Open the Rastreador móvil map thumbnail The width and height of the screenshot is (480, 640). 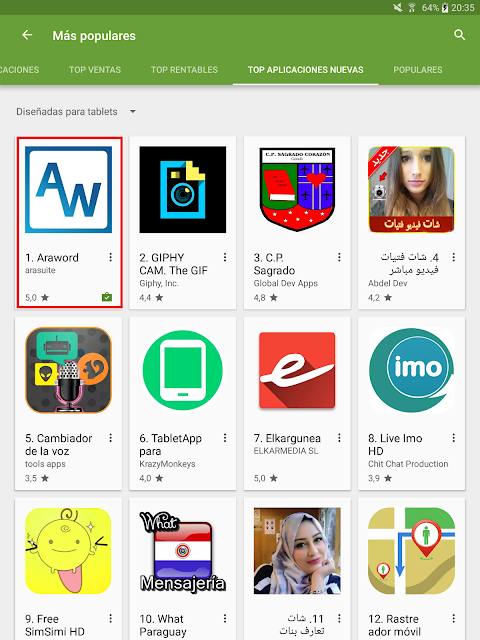(x=411, y=551)
